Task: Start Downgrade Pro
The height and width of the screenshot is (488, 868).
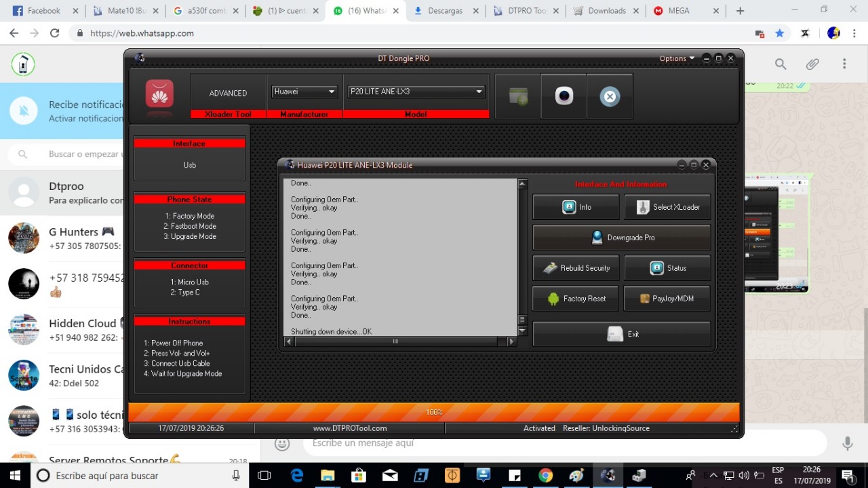Action: point(622,238)
